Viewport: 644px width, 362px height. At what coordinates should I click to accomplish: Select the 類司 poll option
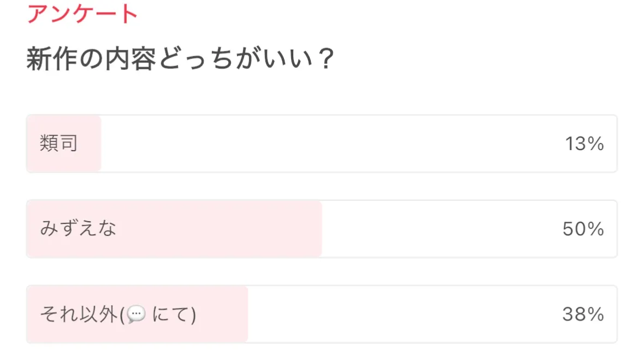(321, 144)
